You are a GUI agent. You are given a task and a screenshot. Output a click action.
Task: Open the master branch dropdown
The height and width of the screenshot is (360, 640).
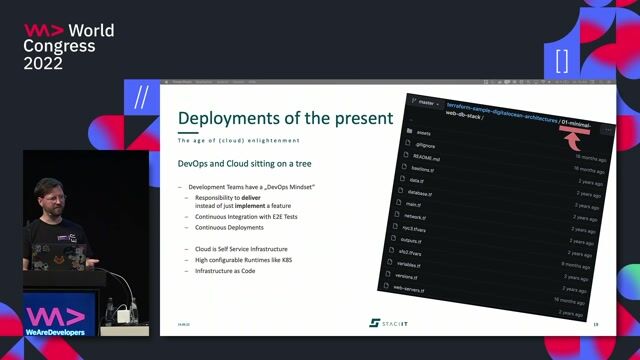coord(426,102)
